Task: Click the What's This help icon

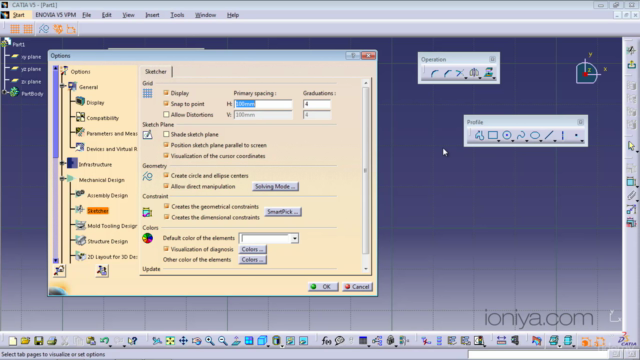Action: (x=132, y=341)
